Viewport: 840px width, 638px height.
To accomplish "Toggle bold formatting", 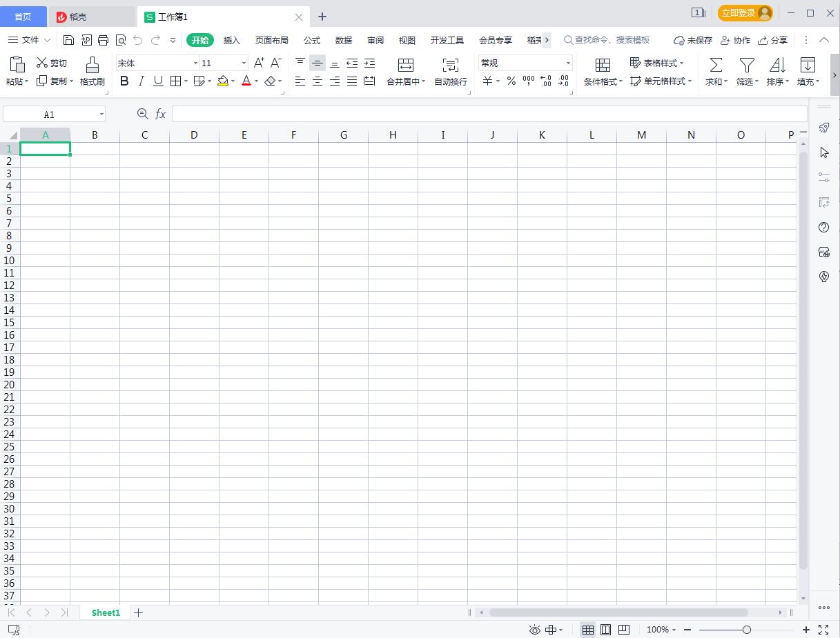I will click(x=124, y=81).
